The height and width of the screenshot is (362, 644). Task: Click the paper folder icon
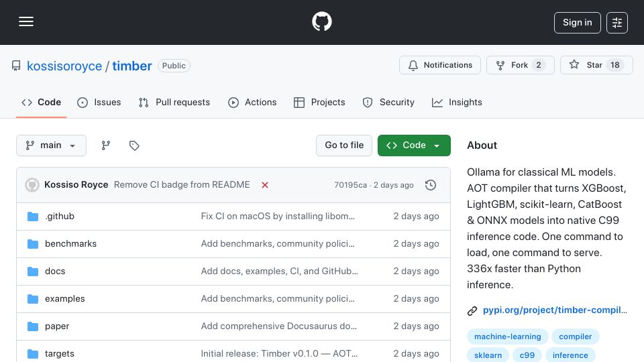(33, 326)
